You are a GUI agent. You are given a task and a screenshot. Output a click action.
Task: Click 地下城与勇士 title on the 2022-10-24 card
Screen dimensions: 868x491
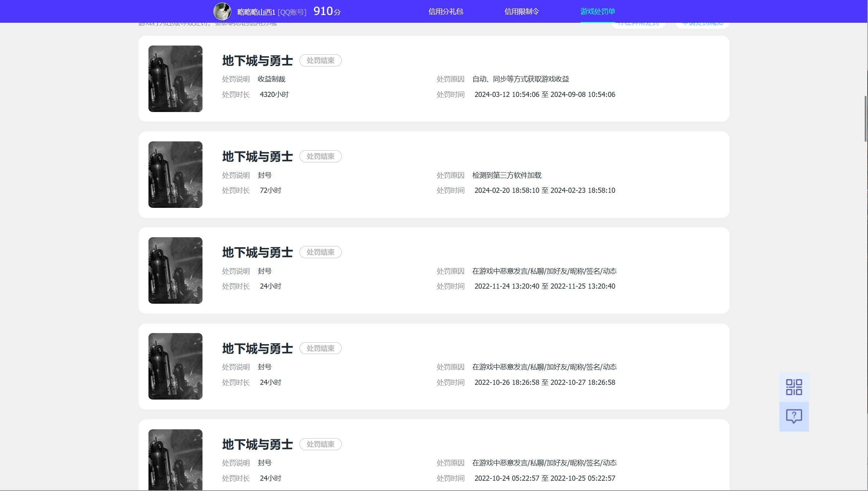(x=257, y=444)
